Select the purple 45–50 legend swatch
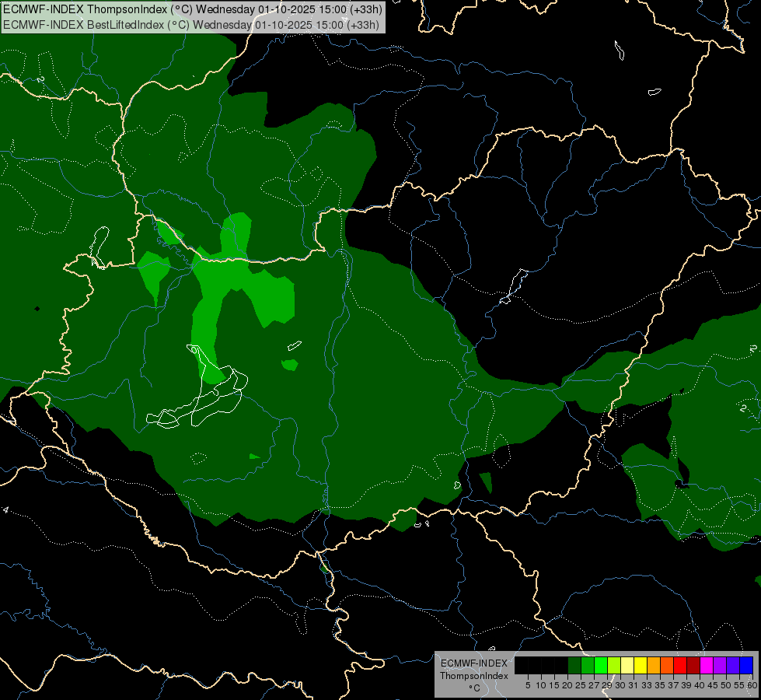The height and width of the screenshot is (700, 761). pos(721,665)
